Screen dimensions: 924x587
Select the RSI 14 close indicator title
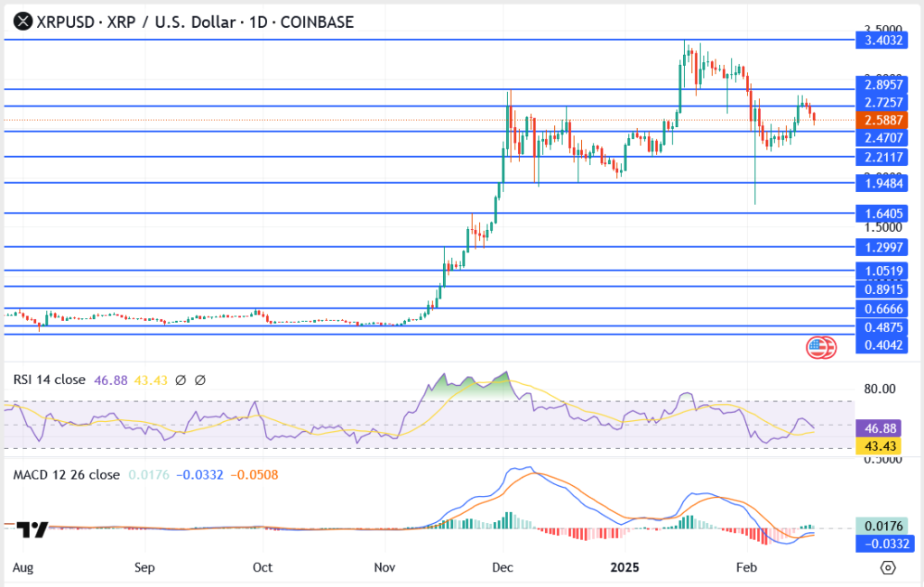50,381
